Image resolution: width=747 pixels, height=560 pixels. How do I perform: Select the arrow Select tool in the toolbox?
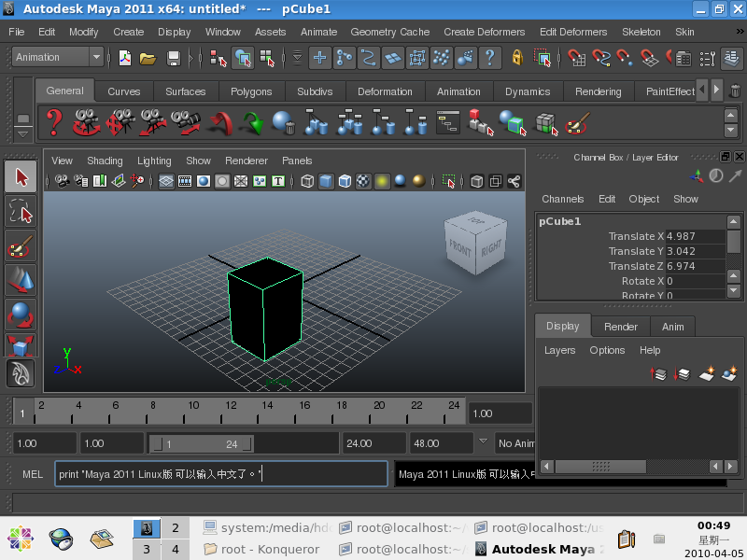click(x=21, y=176)
